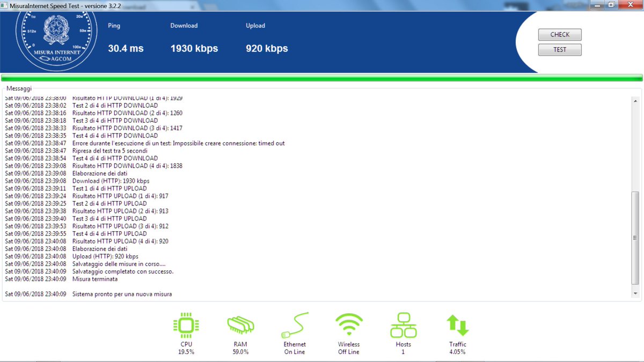Click the Ping label in header
The height and width of the screenshot is (362, 644).
[x=114, y=26]
